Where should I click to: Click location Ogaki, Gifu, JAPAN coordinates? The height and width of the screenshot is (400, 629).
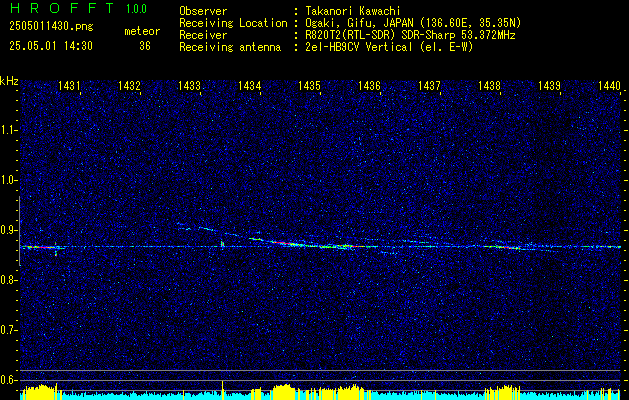pos(413,23)
